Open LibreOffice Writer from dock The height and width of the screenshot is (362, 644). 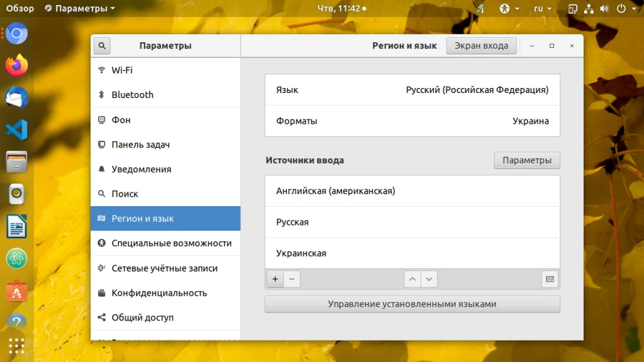(x=16, y=226)
